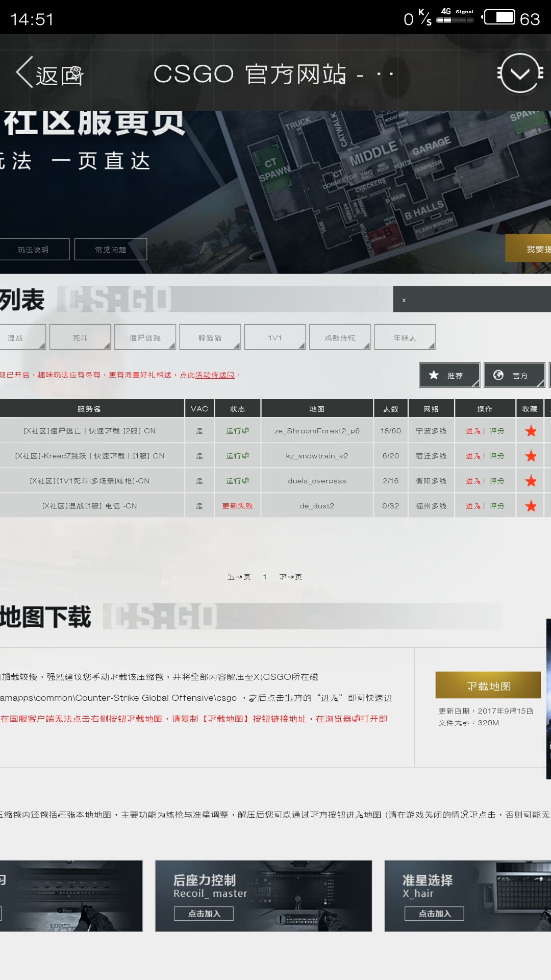Sort by the 地图 column header

(x=317, y=408)
